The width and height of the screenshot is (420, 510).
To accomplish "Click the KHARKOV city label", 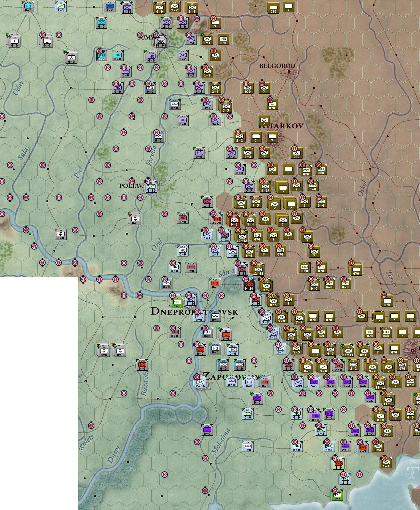I will [x=281, y=126].
